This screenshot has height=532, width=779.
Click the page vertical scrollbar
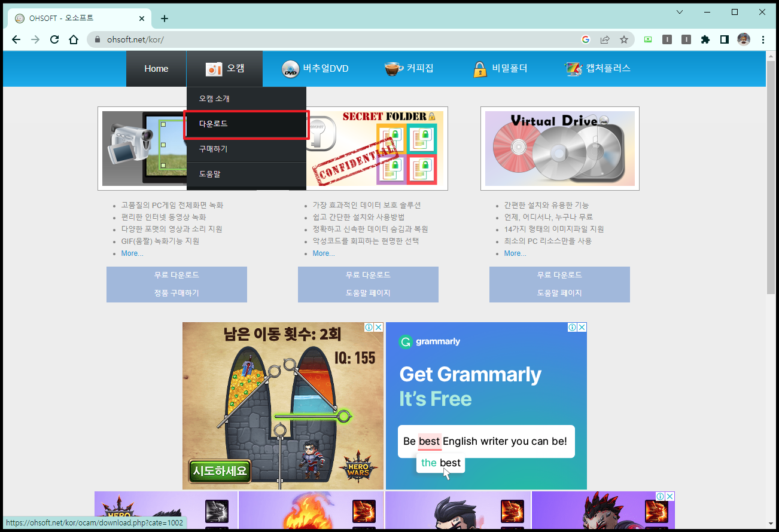(771, 177)
